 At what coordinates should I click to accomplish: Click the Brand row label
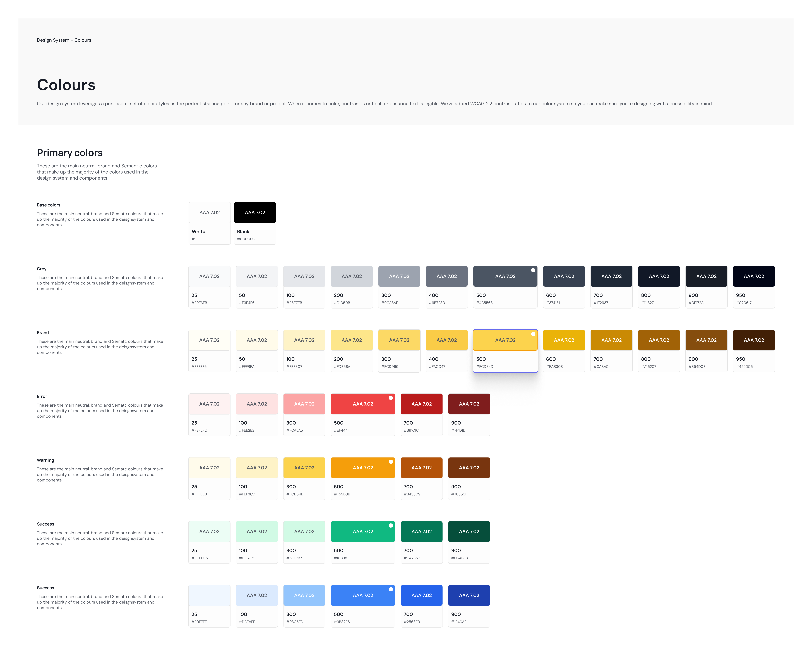(43, 333)
